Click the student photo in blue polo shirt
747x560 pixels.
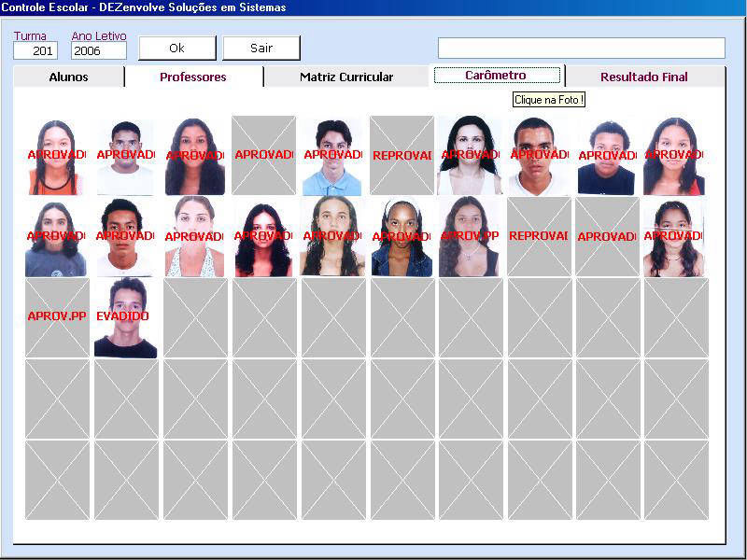[x=331, y=156]
